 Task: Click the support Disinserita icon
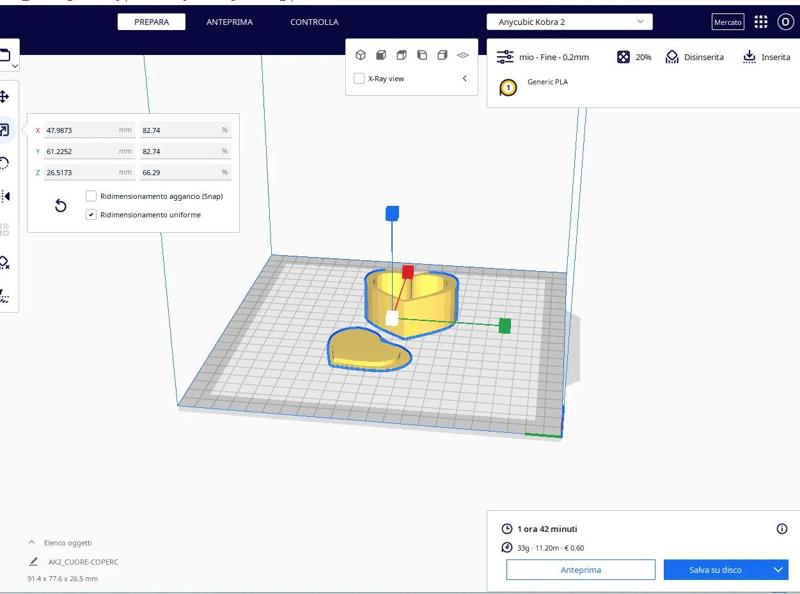tap(672, 57)
